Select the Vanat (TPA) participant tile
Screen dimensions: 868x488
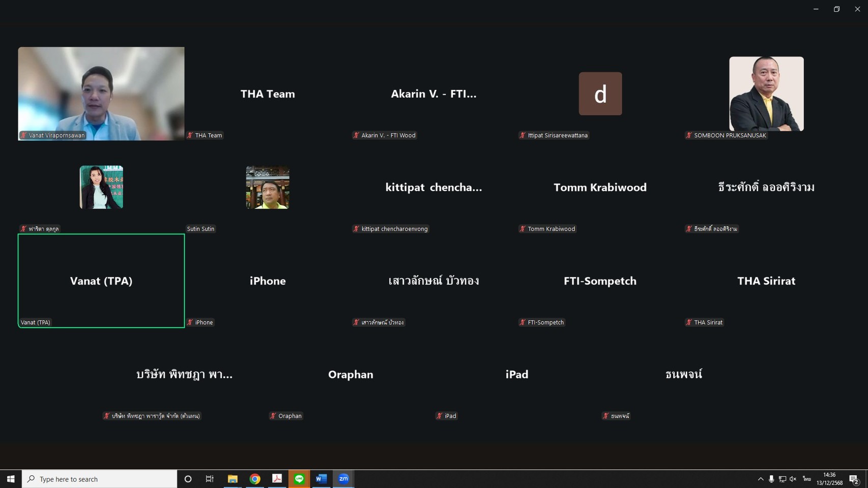[101, 281]
